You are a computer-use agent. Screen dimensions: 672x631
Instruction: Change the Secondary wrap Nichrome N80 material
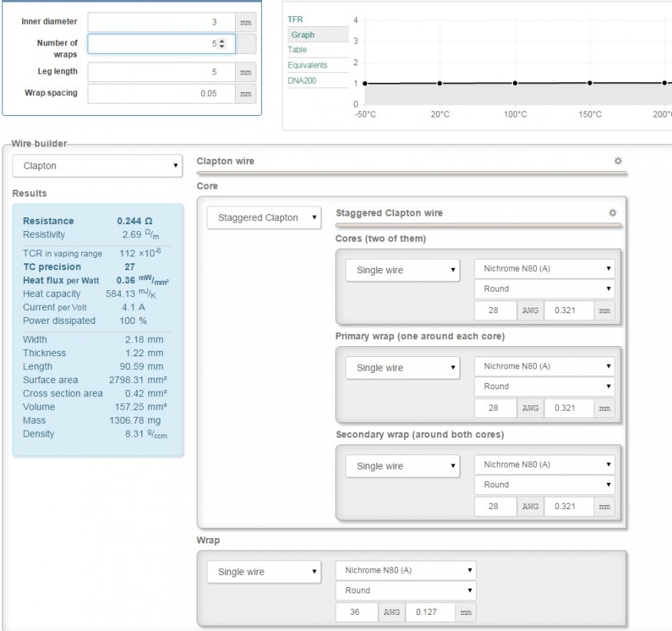tap(545, 464)
